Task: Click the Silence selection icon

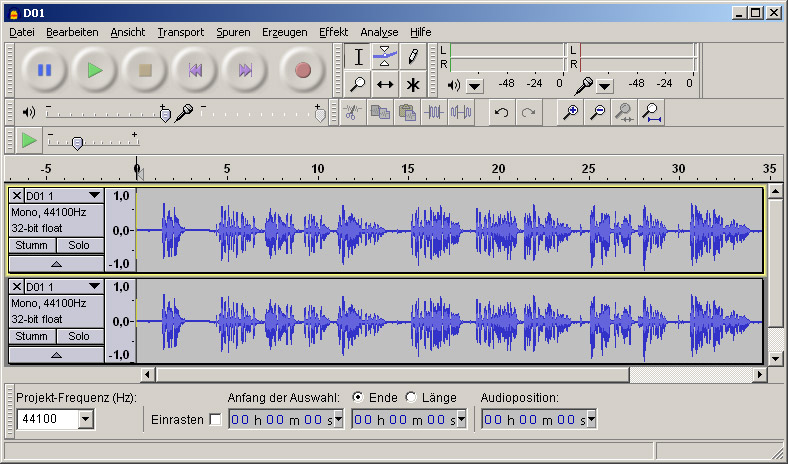Action: 461,112
